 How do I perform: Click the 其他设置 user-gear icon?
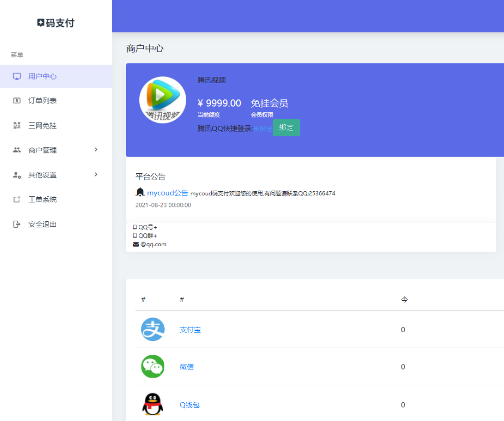[17, 175]
